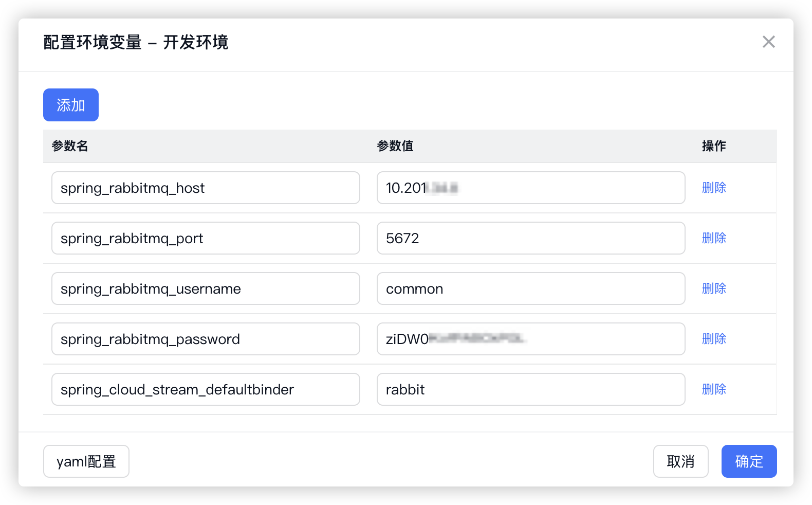Delete the spring_rabbitmq_host variable
The width and height of the screenshot is (812, 505).
tap(714, 188)
